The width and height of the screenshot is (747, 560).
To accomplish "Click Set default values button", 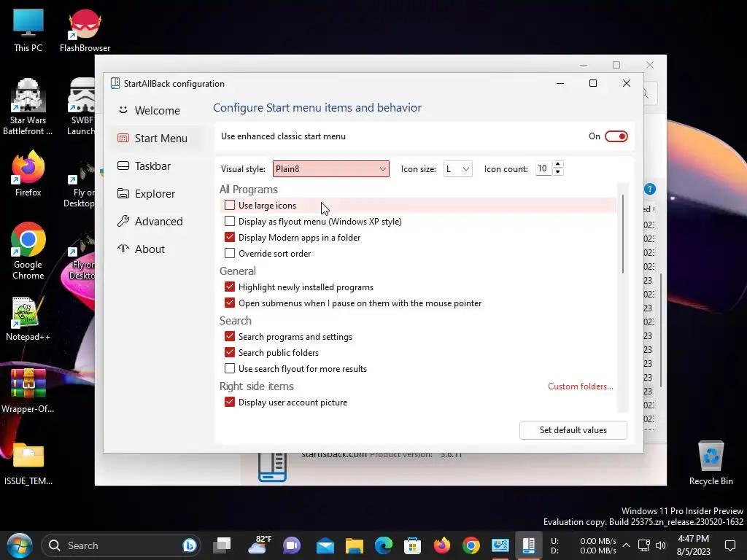I will coord(573,430).
